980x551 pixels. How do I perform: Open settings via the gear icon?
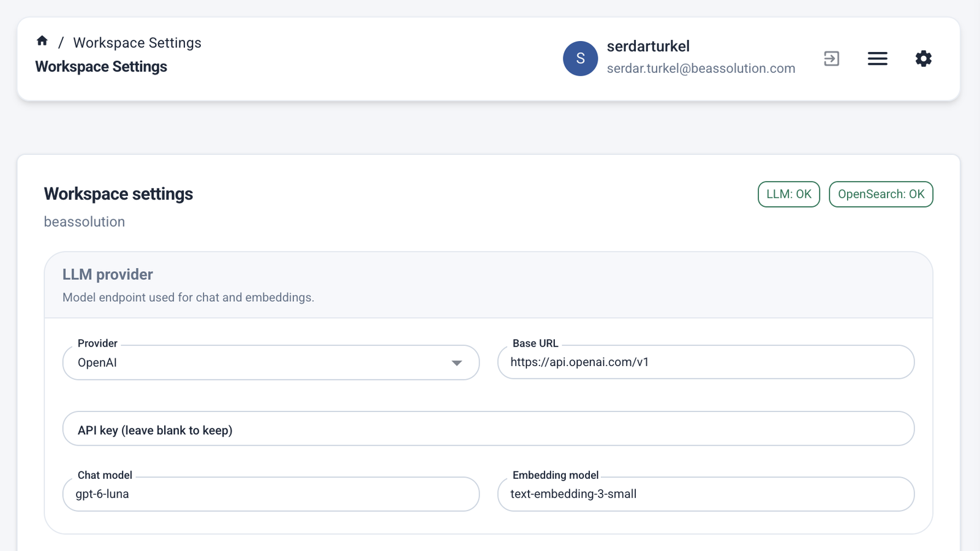[923, 59]
